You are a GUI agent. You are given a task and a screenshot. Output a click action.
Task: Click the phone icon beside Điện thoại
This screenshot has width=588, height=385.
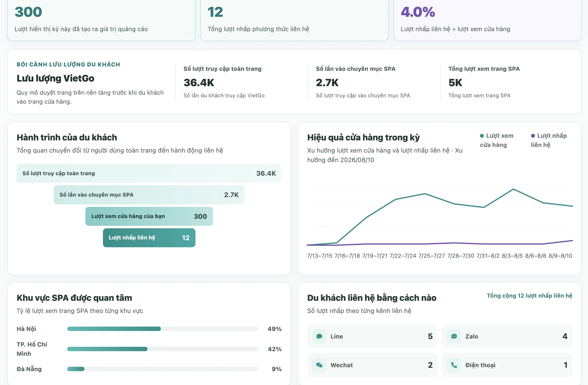pos(454,365)
